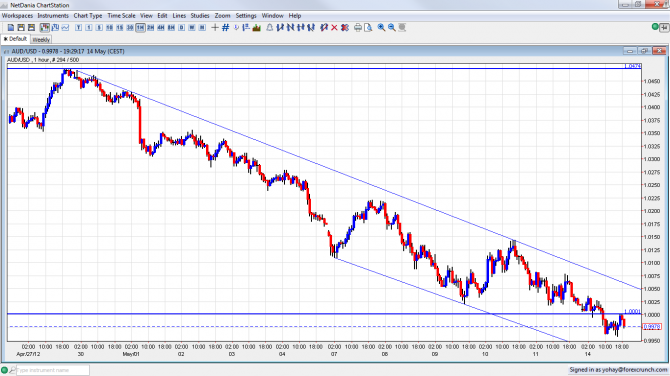
Task: Open the Help menu
Action: 295,15
